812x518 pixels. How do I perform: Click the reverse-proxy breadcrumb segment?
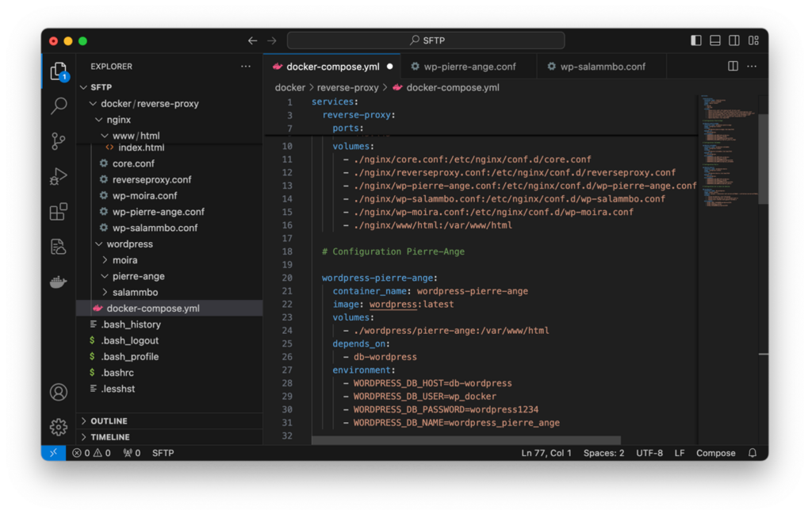point(347,87)
